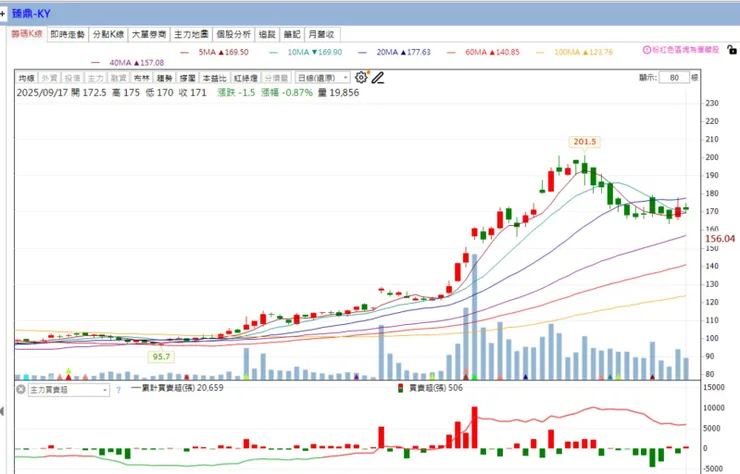Toggle 外資 overlay button

click(x=50, y=78)
